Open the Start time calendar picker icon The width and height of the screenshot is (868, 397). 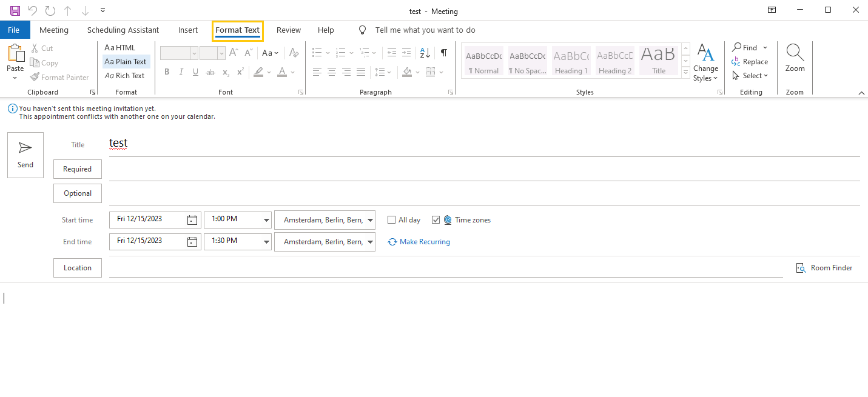pos(192,220)
